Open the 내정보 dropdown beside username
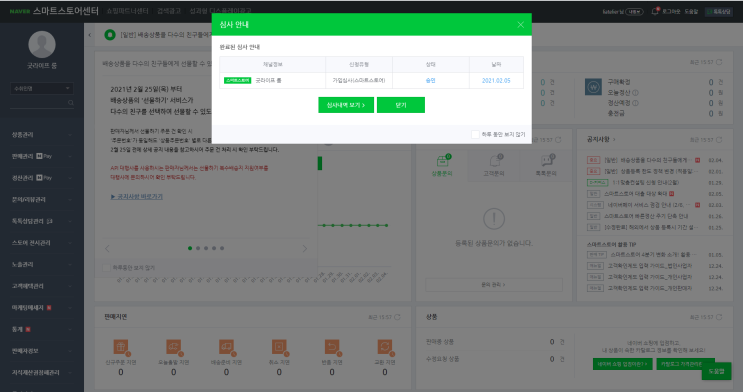The image size is (743, 392). point(634,12)
